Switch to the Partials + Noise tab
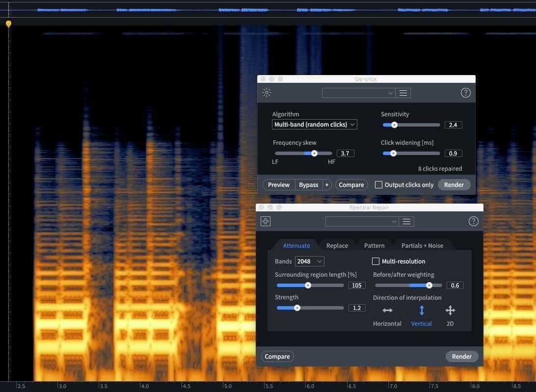This screenshot has height=392, width=536. [422, 245]
